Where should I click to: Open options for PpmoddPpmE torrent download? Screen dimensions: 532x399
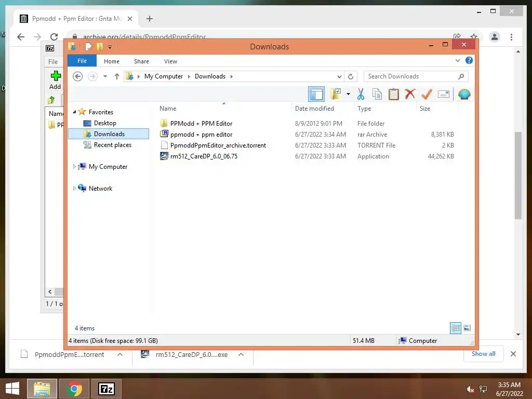120,354
